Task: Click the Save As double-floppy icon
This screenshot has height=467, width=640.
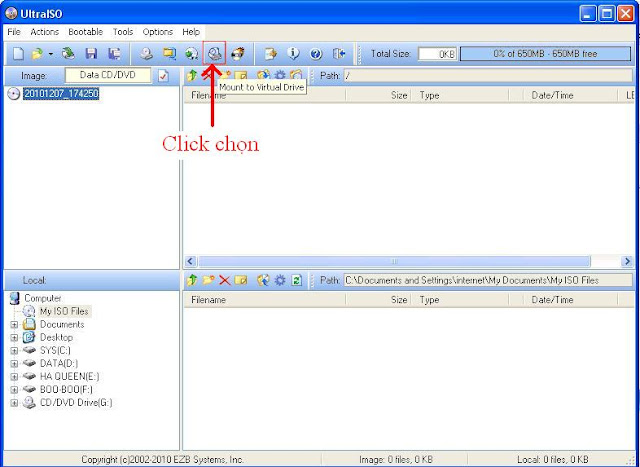Action: tap(115, 53)
